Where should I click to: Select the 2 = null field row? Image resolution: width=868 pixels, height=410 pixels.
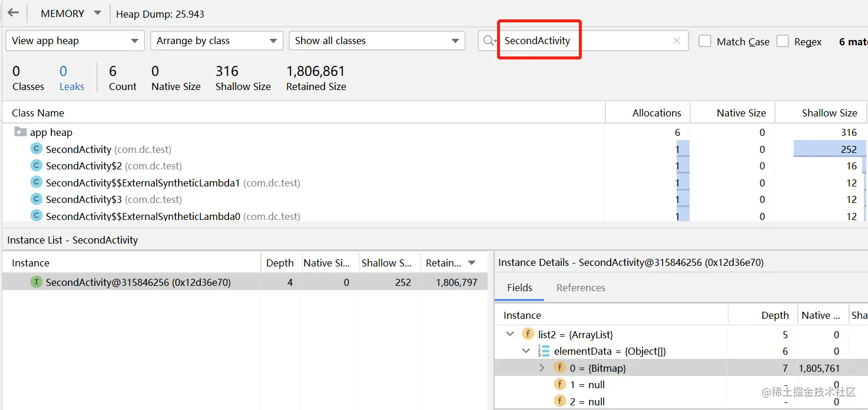click(x=681, y=401)
